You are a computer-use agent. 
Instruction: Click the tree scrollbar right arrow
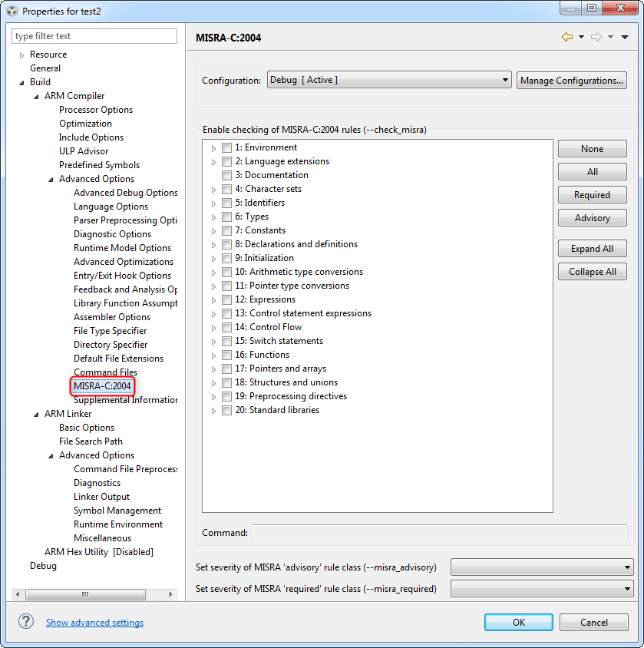point(171,594)
